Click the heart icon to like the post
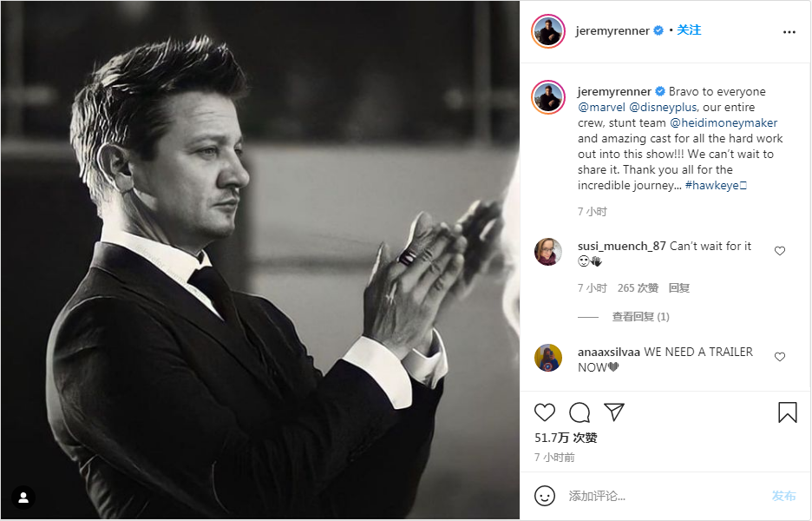This screenshot has width=812, height=521. [x=545, y=412]
